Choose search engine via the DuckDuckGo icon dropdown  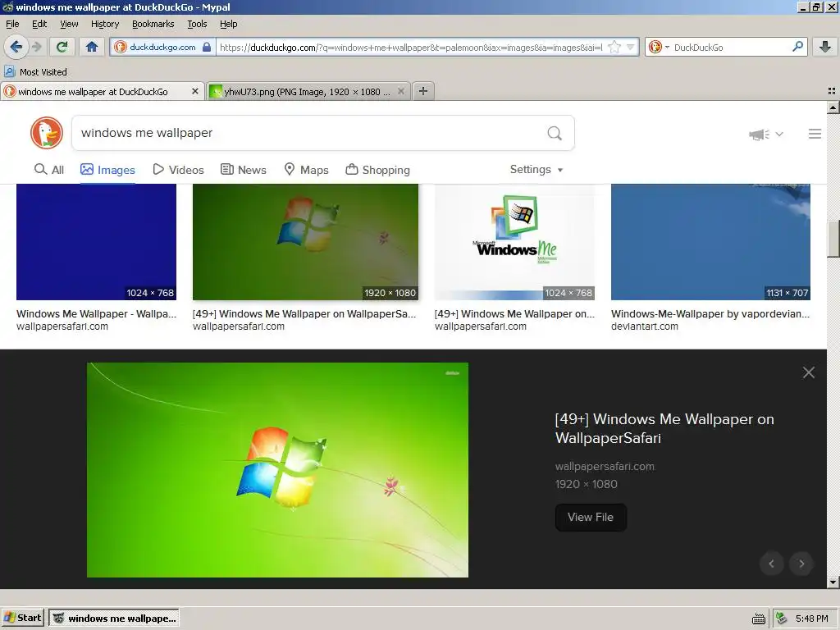[659, 47]
